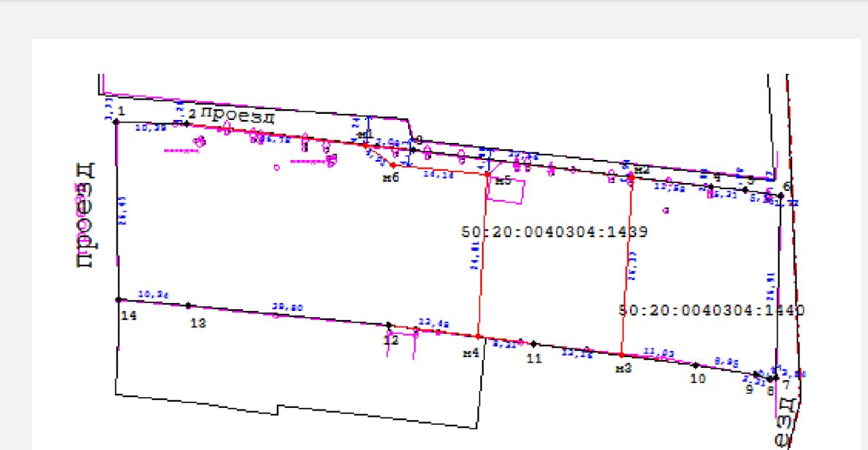Select boundary point 2 near проезд label
Viewport: 868px width, 450px height.
[x=187, y=124]
